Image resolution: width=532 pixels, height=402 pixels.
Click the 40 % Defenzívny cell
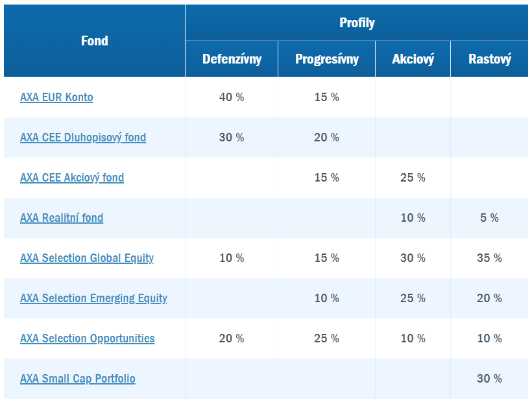coord(232,97)
